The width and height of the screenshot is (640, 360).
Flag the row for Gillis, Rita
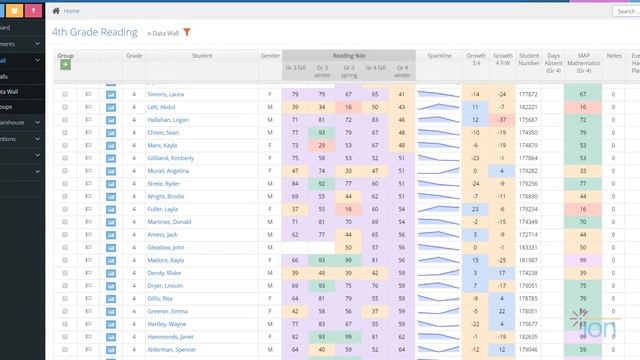(x=88, y=298)
